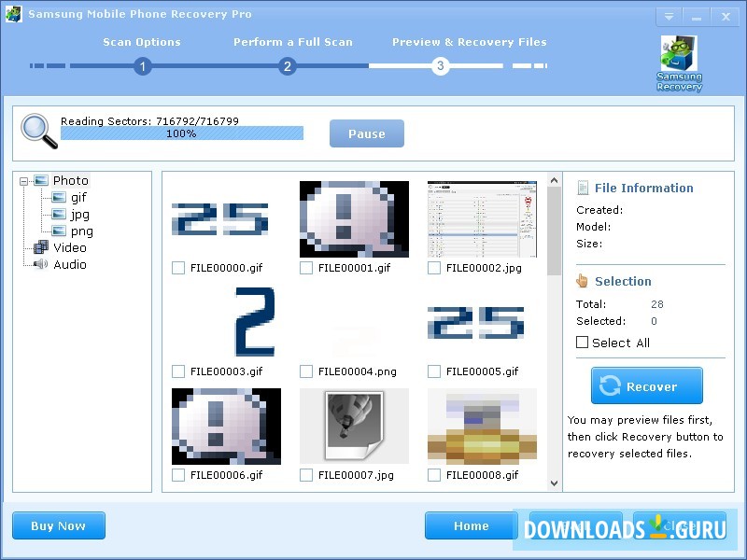Open the FILE00007.jpg balloon photo thumbnail
Screen dimensions: 747x560
354,427
